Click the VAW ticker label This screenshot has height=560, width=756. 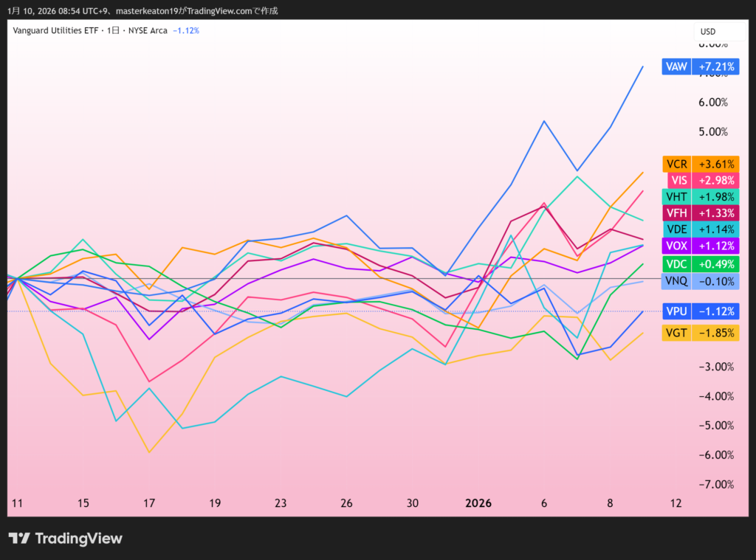(x=676, y=66)
